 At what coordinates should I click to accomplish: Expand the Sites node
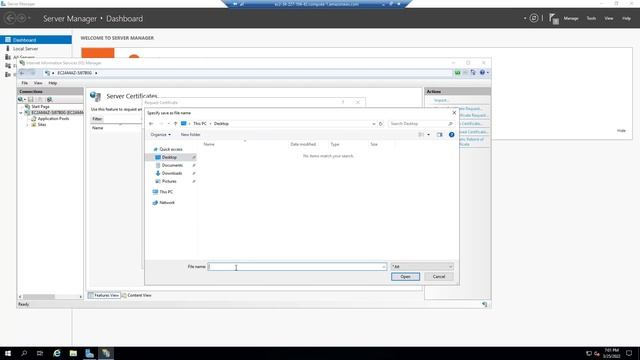[27, 124]
